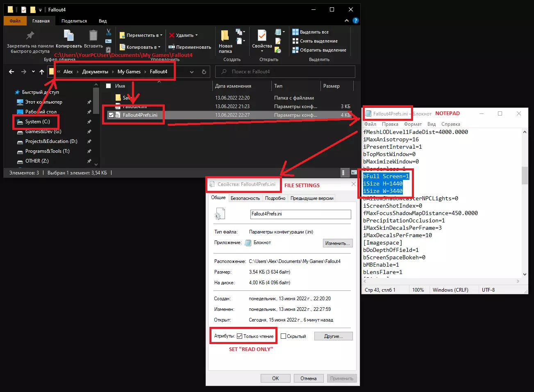Click the Вставить (Paste) ribbon icon
Viewport: 534px width, 392px height.
point(93,36)
